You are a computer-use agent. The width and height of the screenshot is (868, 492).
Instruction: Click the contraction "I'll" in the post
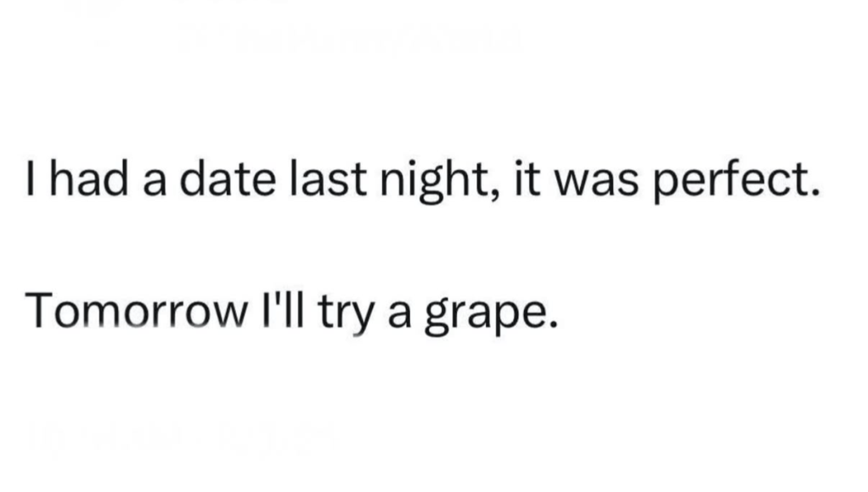point(279,313)
